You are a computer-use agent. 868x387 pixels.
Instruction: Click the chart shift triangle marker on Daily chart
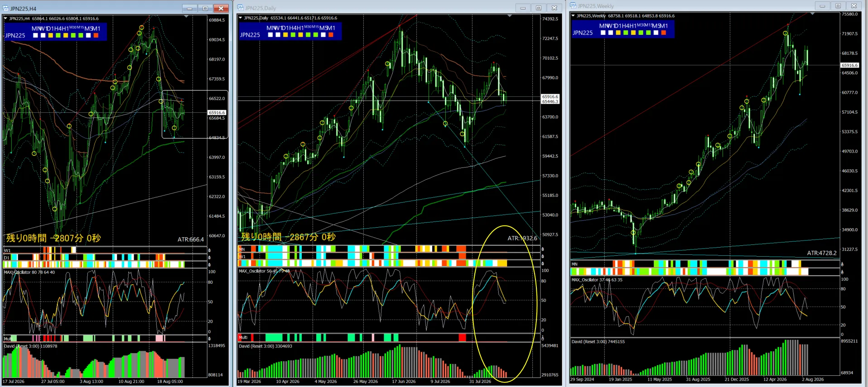tap(510, 16)
